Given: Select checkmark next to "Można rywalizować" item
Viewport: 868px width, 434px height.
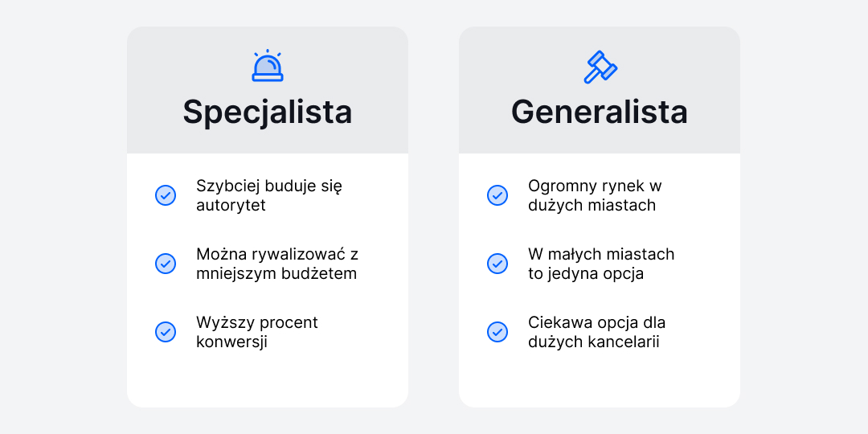Looking at the screenshot, I should 166,264.
